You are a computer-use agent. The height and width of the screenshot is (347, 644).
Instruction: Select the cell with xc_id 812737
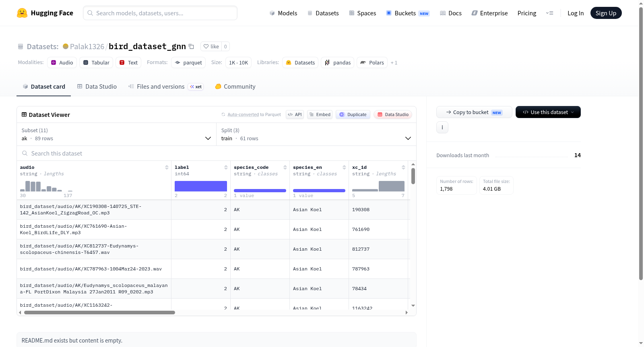tap(378, 249)
